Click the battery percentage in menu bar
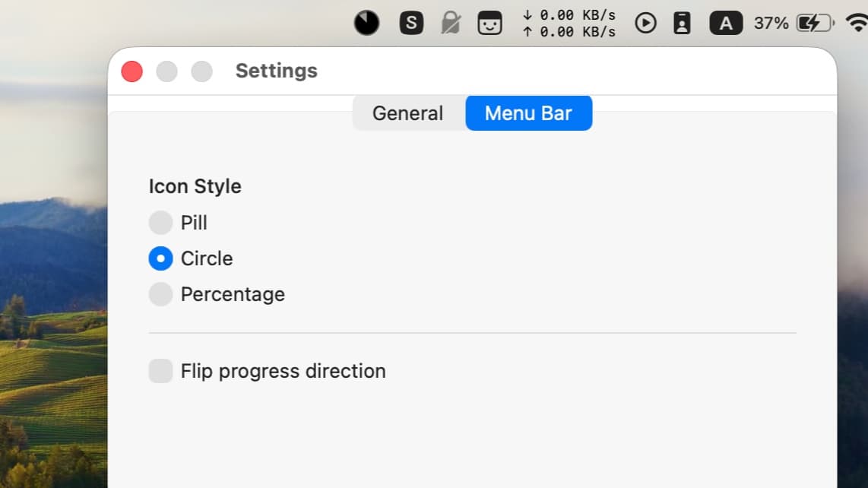The height and width of the screenshot is (488, 868). [770, 23]
